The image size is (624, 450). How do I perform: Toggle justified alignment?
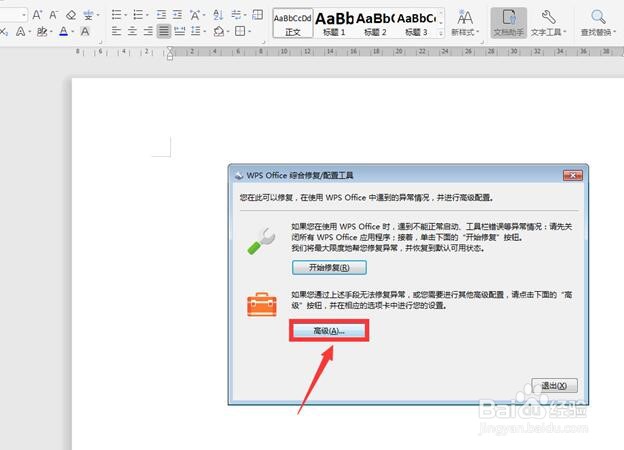click(164, 31)
